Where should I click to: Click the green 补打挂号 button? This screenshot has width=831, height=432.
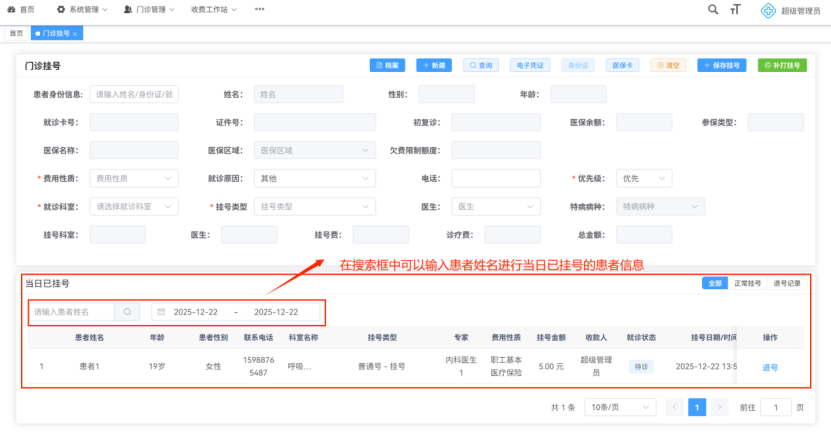[782, 65]
